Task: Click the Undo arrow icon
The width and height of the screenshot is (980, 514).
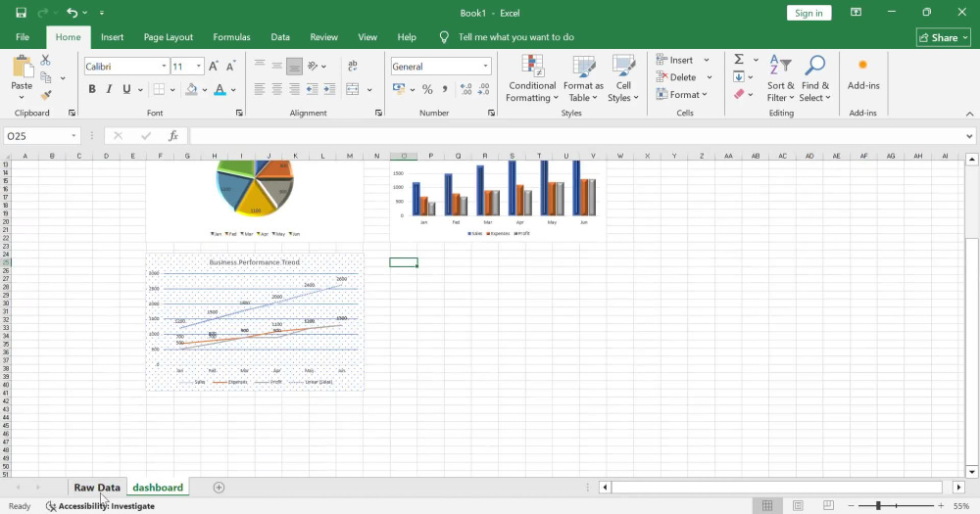Action: [x=73, y=13]
